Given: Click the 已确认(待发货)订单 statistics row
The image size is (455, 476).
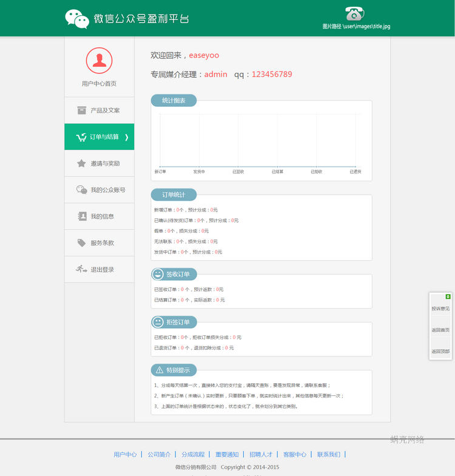Looking at the screenshot, I should [196, 220].
